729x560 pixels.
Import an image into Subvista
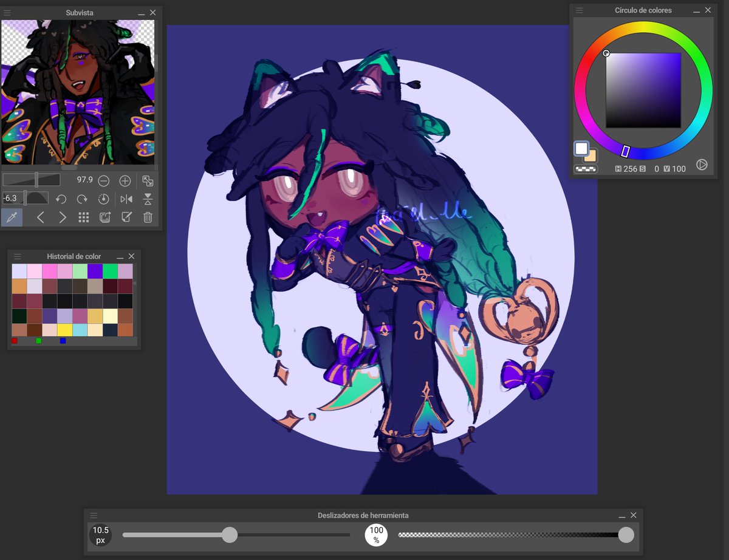click(105, 217)
